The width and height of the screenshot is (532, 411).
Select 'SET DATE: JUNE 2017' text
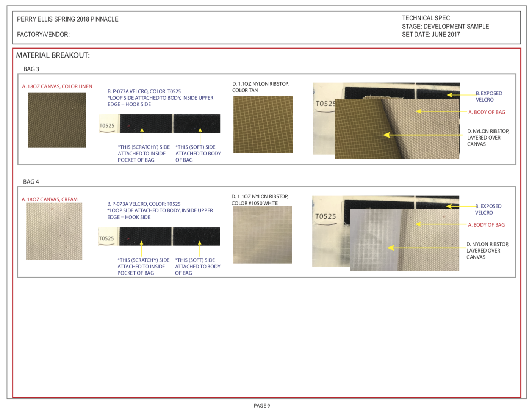[431, 35]
